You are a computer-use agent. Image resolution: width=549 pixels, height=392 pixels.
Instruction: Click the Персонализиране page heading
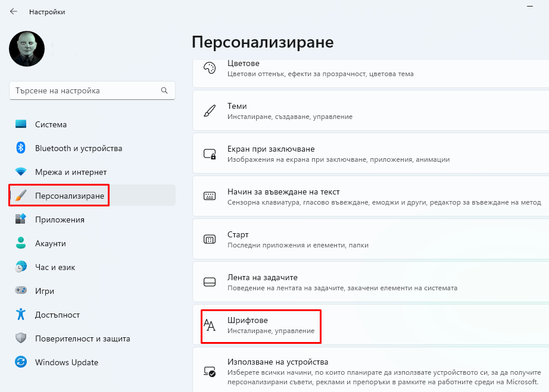point(263,42)
